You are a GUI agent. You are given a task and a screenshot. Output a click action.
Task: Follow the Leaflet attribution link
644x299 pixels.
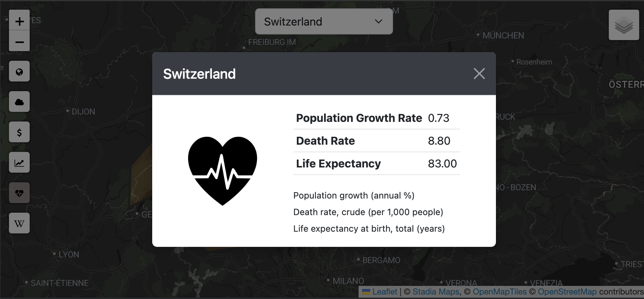pos(384,292)
